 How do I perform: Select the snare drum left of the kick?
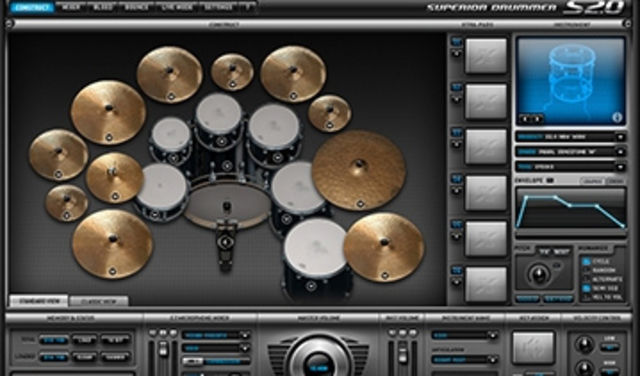coord(162,191)
